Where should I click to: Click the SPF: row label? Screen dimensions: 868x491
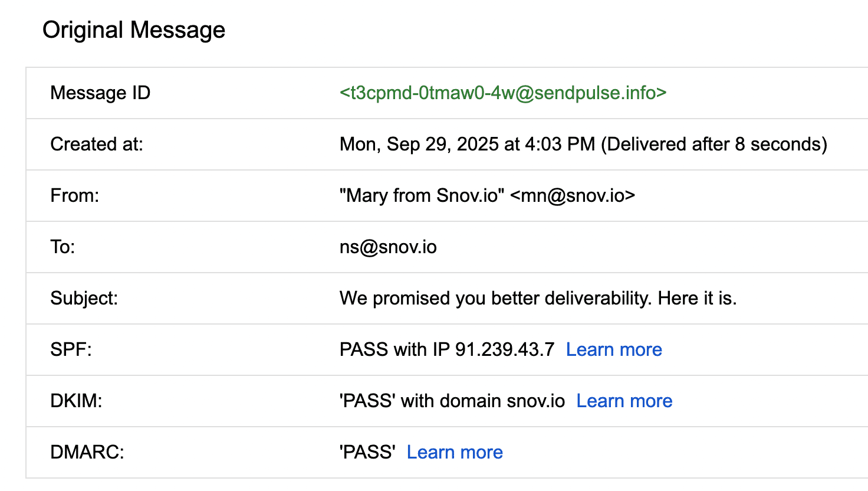[x=71, y=349]
